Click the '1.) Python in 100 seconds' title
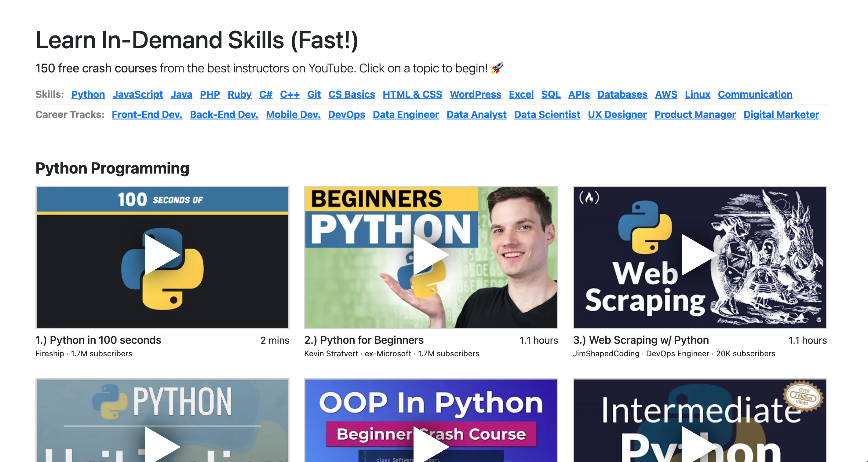The width and height of the screenshot is (868, 462). coord(98,340)
